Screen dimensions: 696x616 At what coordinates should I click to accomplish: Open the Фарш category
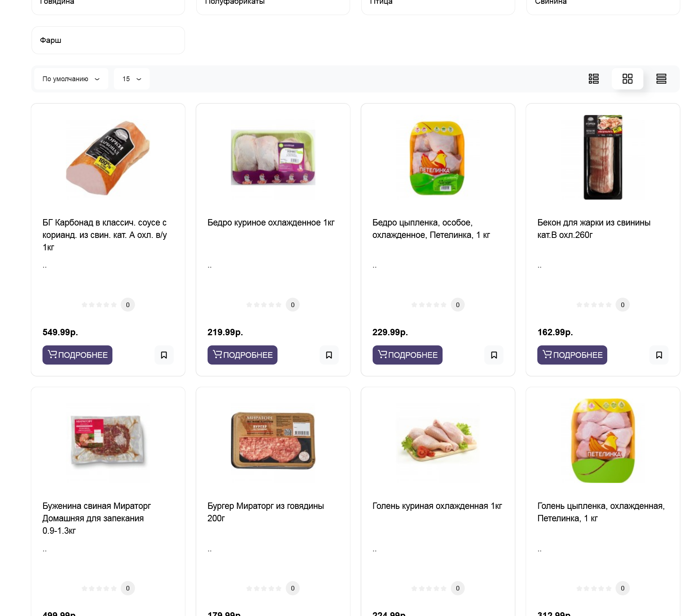[x=108, y=40]
